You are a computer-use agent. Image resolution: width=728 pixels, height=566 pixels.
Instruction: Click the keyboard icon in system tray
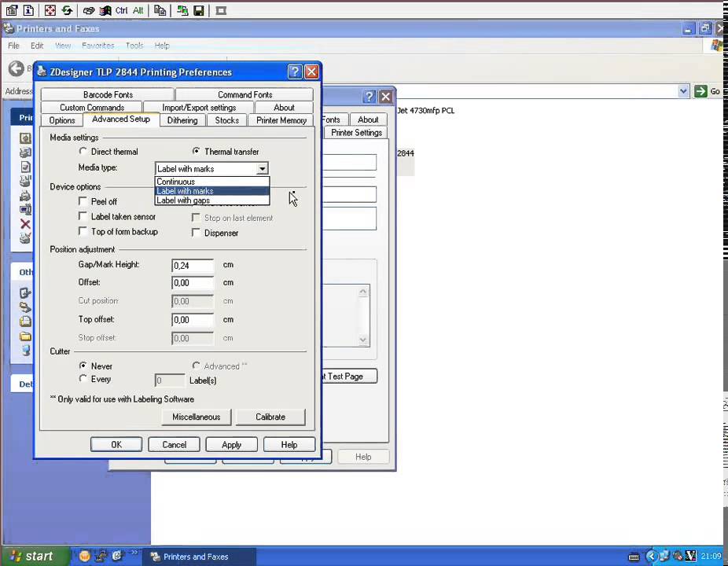tap(634, 557)
